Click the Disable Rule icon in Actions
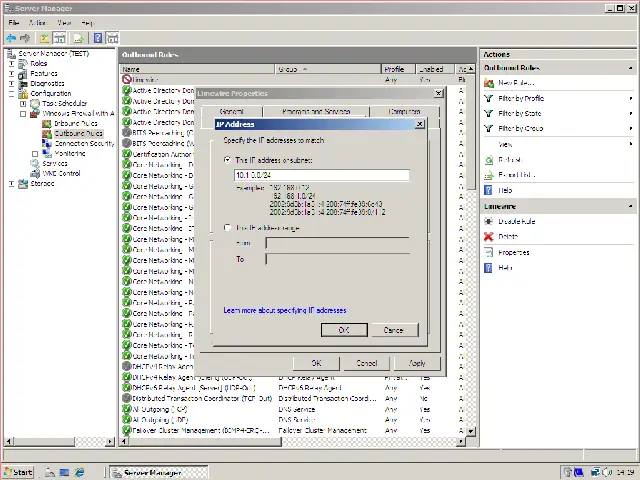The height and width of the screenshot is (480, 640). (x=489, y=221)
